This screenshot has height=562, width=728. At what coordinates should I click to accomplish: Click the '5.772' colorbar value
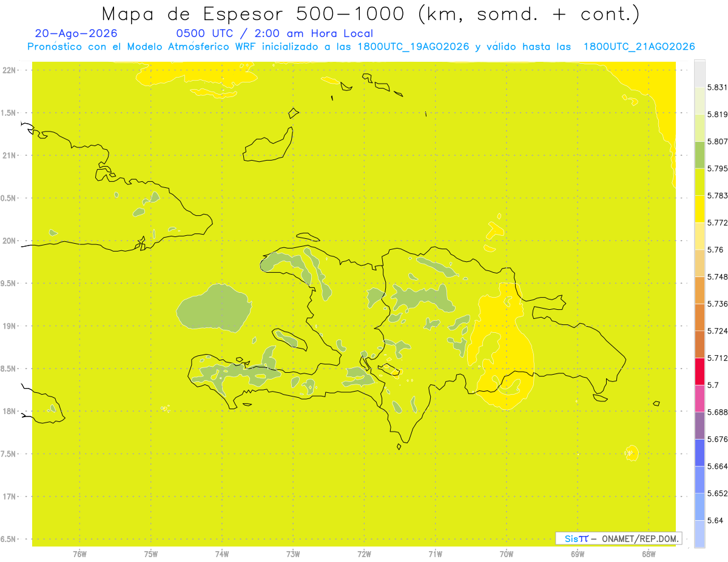pos(717,223)
